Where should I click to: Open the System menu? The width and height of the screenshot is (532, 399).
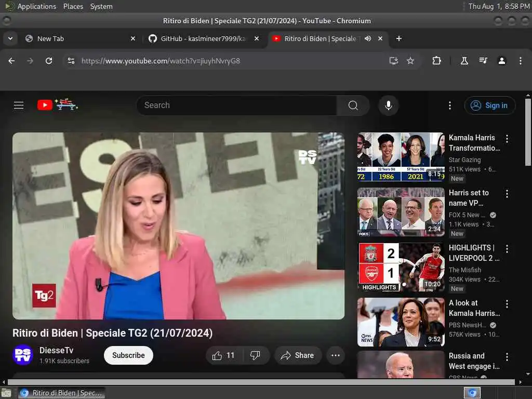(101, 6)
